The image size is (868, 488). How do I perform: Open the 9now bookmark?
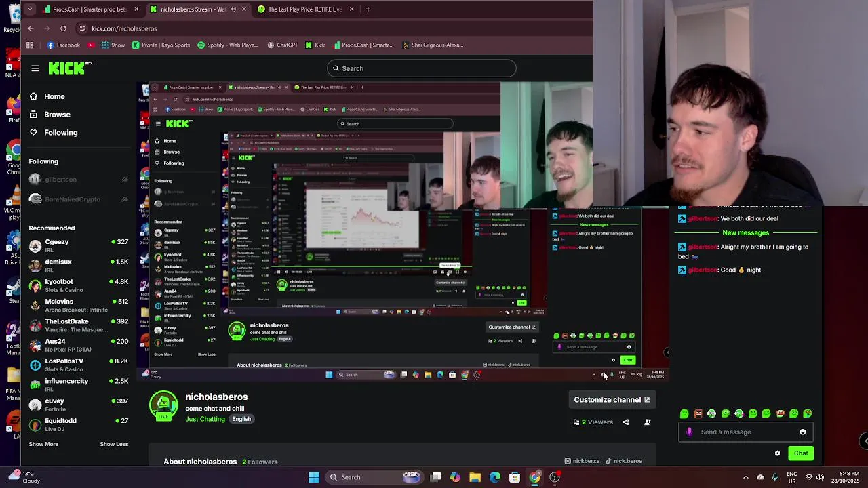[x=113, y=45]
